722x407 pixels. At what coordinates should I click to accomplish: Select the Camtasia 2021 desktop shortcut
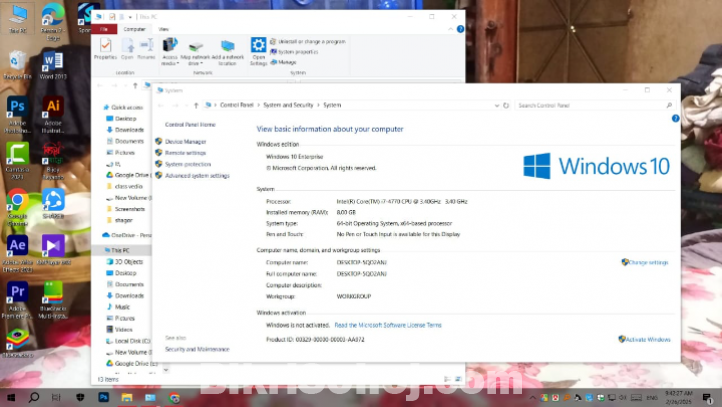click(17, 161)
